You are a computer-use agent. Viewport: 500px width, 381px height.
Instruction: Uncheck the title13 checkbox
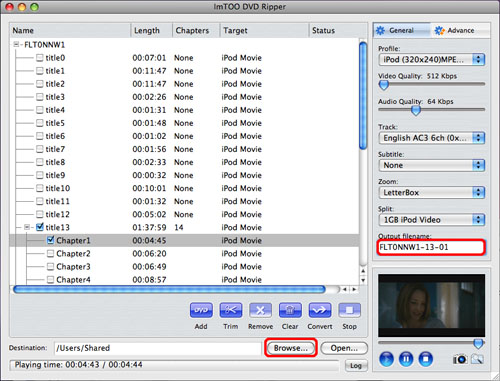(40, 227)
